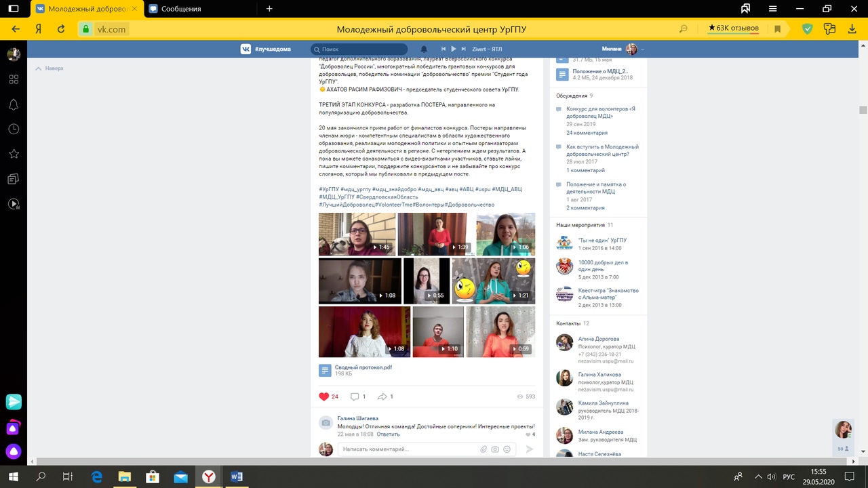The image size is (868, 488).
Task: Share the post using arrow icon
Action: 382,396
